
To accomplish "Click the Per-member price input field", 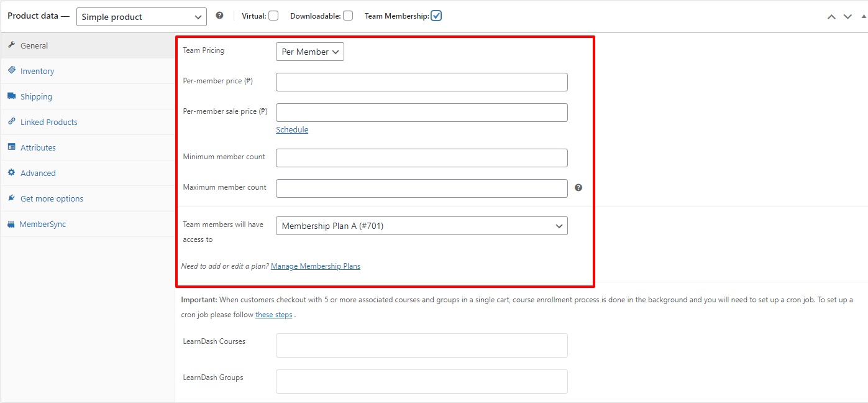I will (421, 82).
